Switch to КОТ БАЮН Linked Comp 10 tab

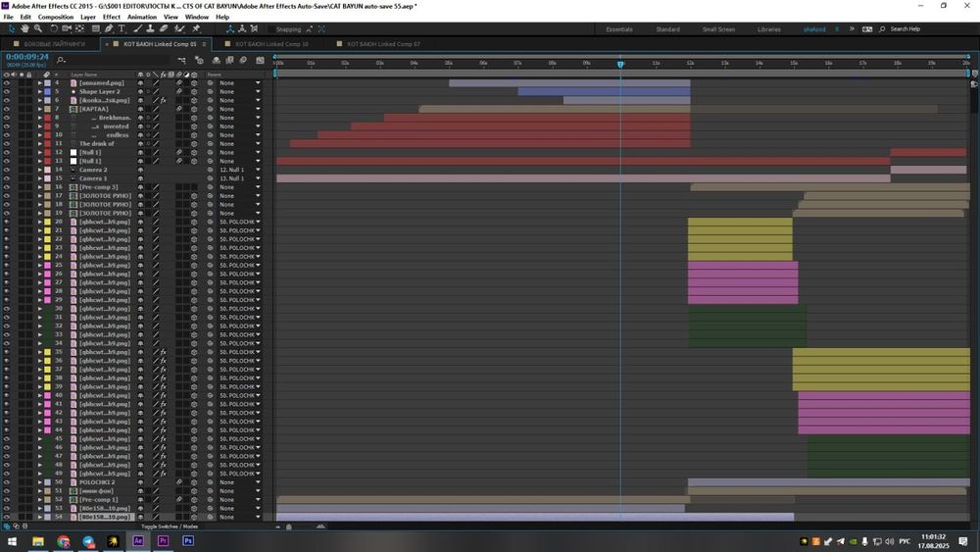[x=271, y=44]
